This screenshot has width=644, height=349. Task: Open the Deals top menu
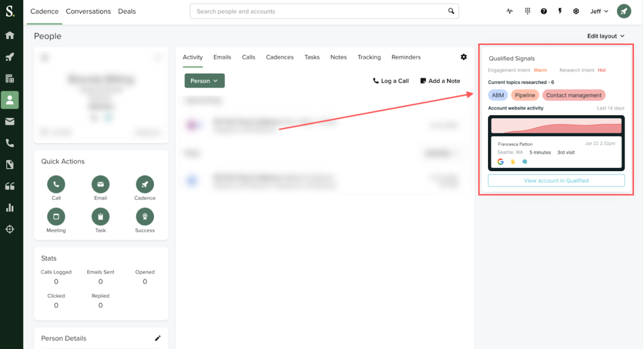point(127,11)
